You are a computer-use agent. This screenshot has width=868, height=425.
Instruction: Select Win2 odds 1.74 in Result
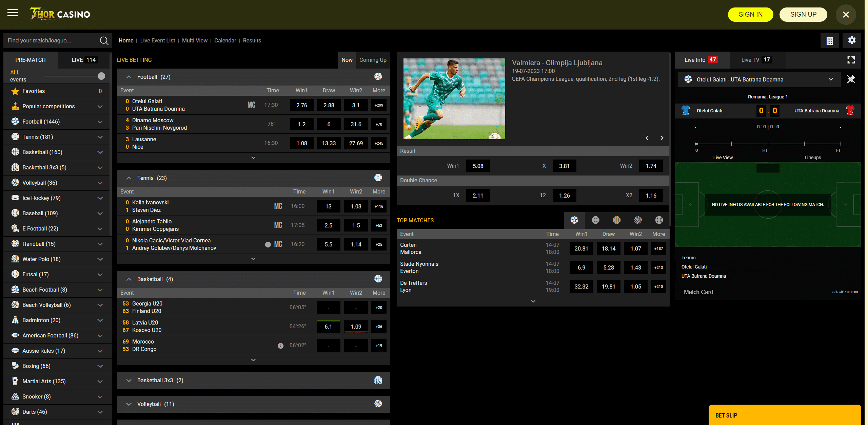click(x=651, y=166)
